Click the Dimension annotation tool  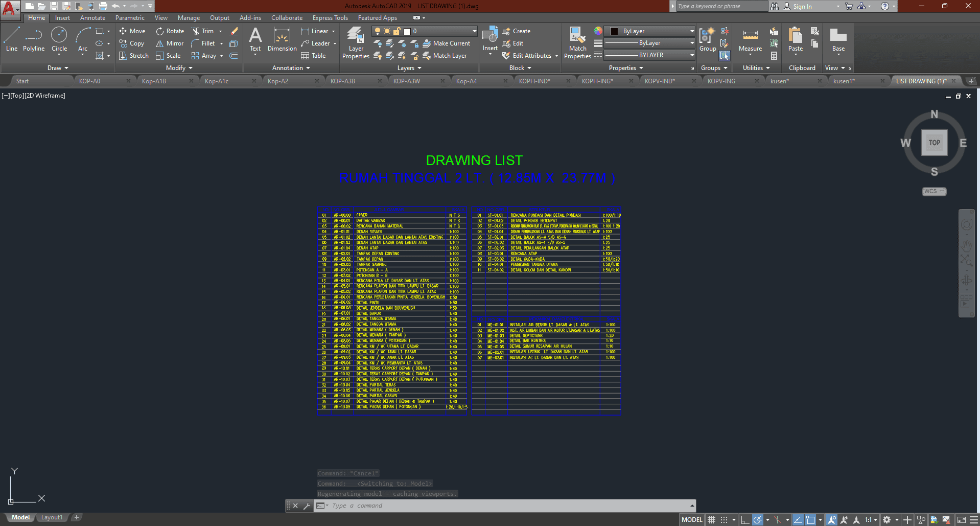click(282, 40)
